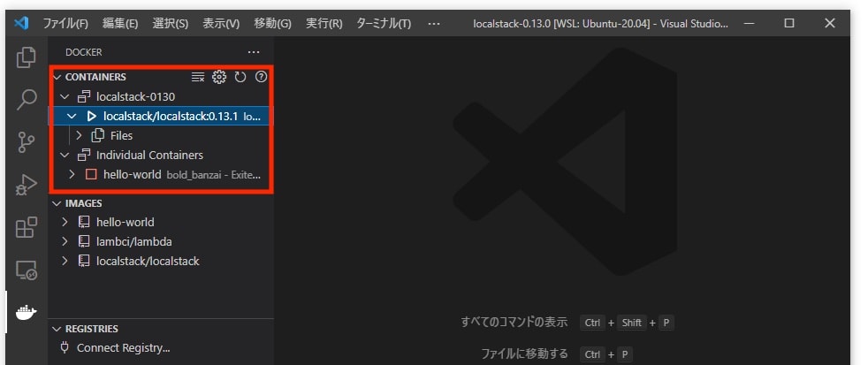The width and height of the screenshot is (868, 365).
Task: Close the VS Code window
Action: [829, 23]
